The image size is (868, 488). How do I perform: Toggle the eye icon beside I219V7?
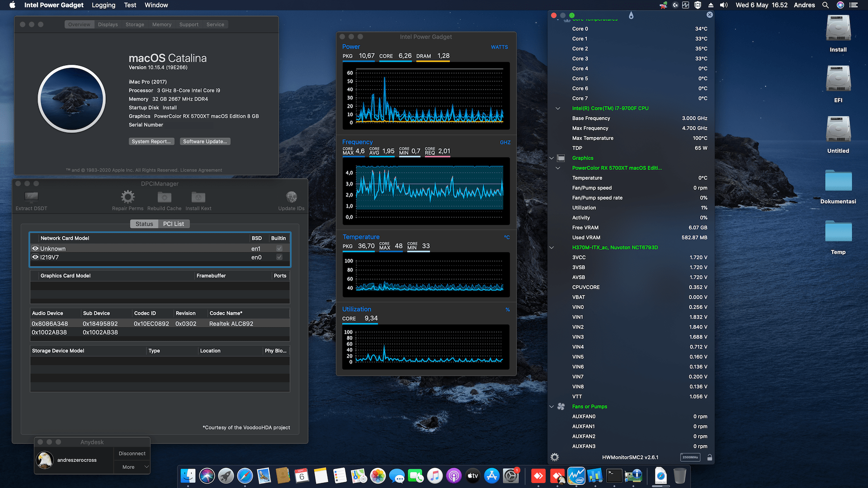(35, 257)
